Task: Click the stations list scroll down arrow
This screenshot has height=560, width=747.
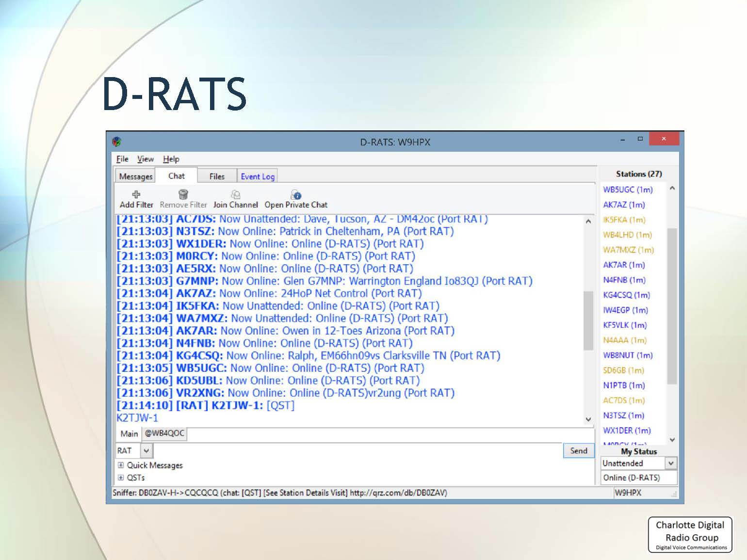Action: coord(672,440)
